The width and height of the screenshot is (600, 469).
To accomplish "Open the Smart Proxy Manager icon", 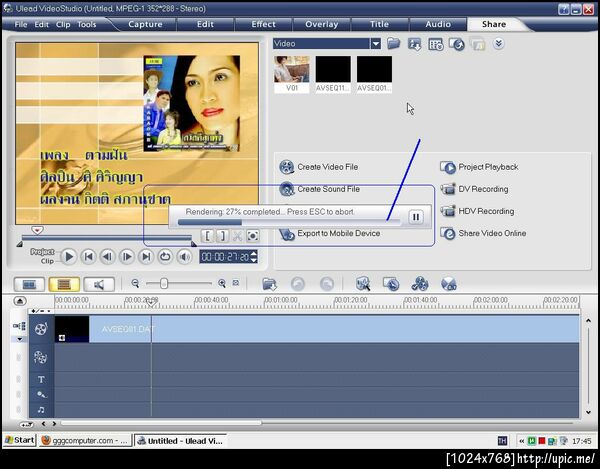I will click(362, 284).
